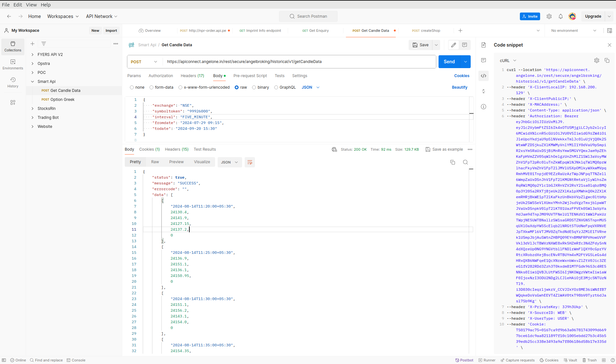616x364 pixels.
Task: Open the Environments sidebar panel
Action: click(x=13, y=65)
